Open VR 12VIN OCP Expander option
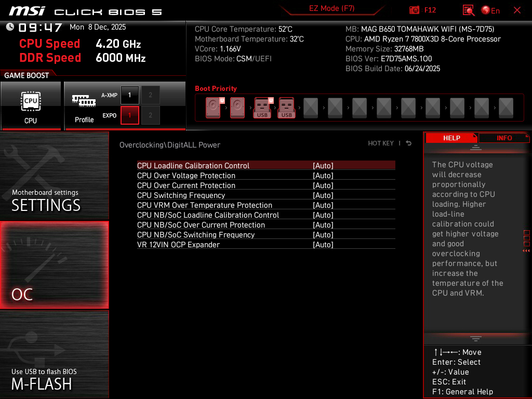Image resolution: width=532 pixels, height=399 pixels. [266, 244]
